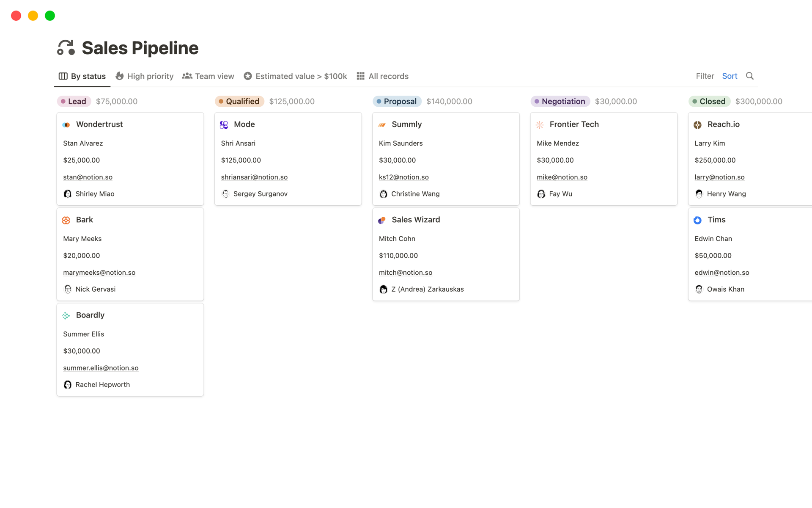This screenshot has height=508, width=812.
Task: Open the Sort options
Action: (730, 76)
